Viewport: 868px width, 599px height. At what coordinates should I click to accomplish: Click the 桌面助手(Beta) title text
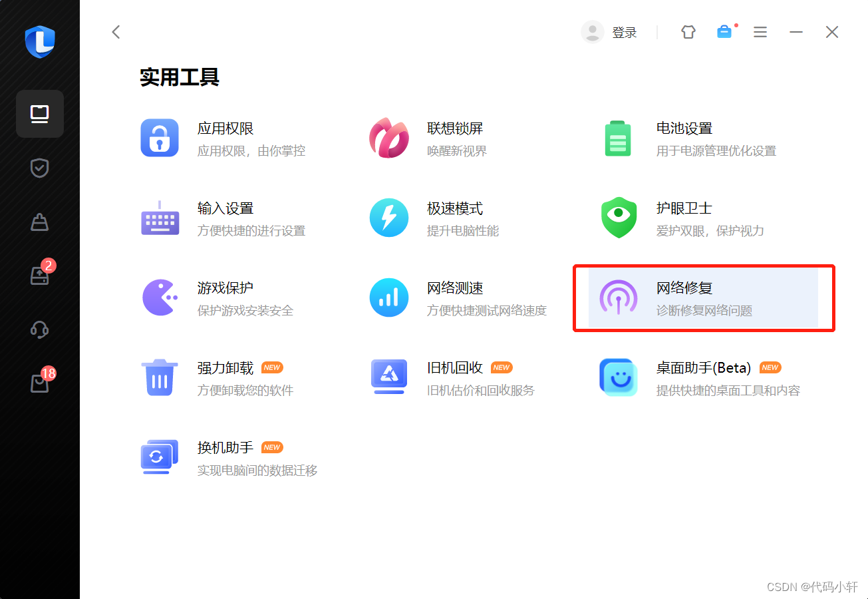tap(704, 368)
